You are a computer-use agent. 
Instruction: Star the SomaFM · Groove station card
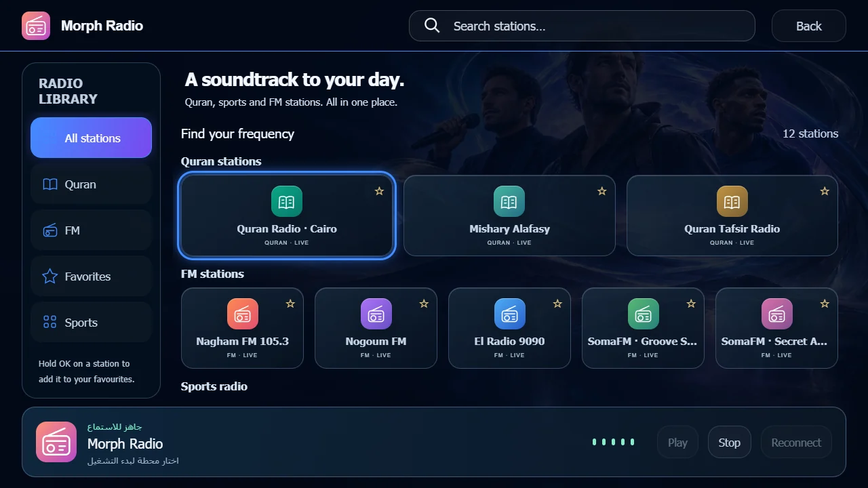[691, 304]
